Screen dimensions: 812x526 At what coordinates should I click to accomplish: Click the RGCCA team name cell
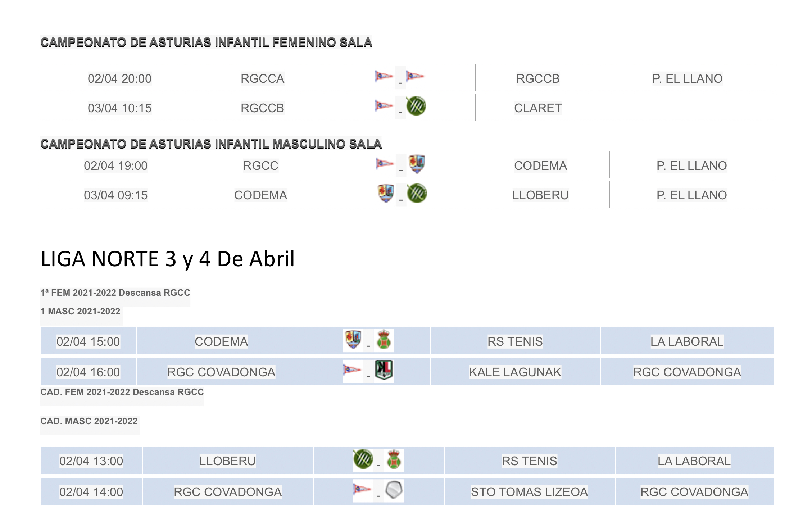262,78
